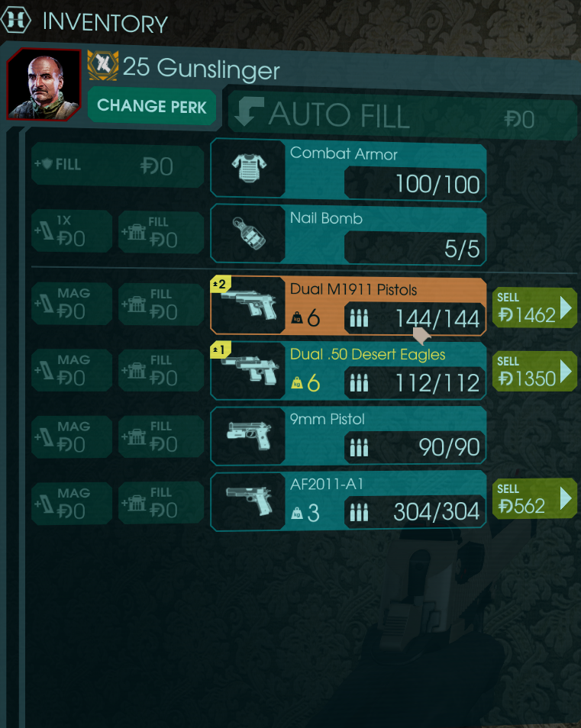Fill grenades with the Nail Bomb Fill button
The height and width of the screenshot is (728, 581).
(160, 232)
